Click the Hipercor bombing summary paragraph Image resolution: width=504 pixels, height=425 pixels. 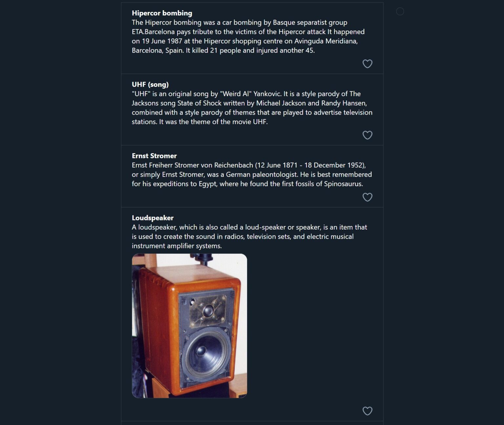[x=248, y=36]
